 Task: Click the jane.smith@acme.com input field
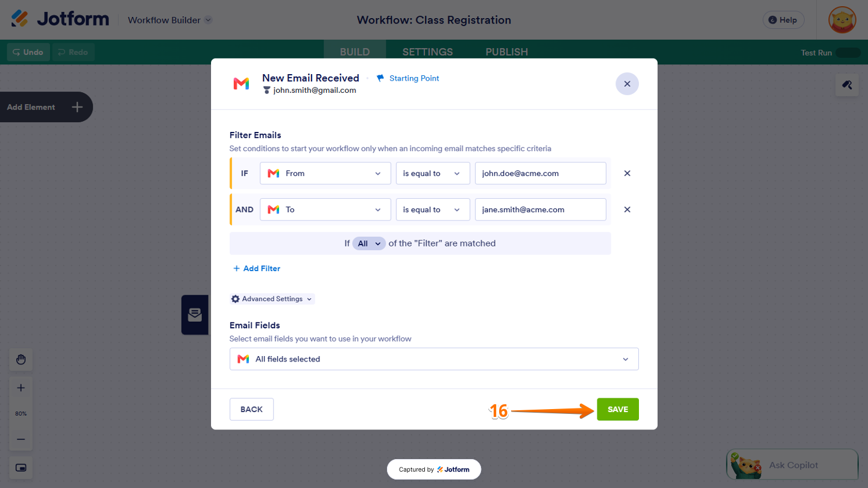[541, 210]
